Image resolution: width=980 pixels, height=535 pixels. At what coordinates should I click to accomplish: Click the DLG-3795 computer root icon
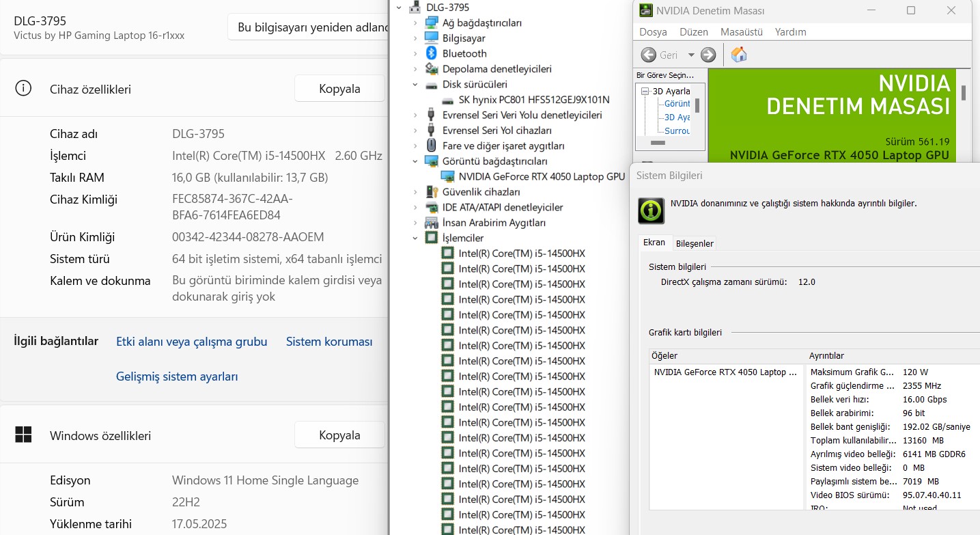point(415,8)
